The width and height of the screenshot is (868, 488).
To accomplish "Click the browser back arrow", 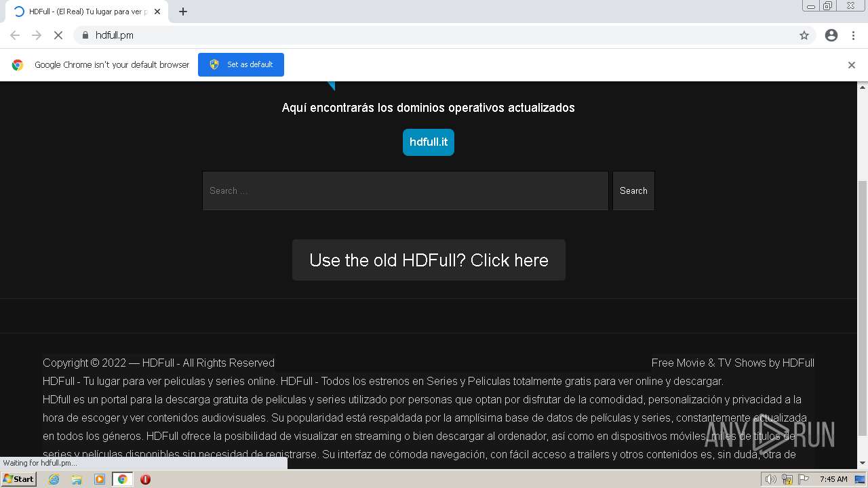I will click(x=15, y=35).
